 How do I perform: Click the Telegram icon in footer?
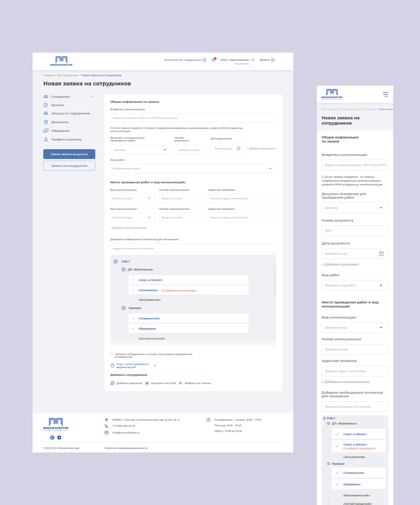[59, 437]
